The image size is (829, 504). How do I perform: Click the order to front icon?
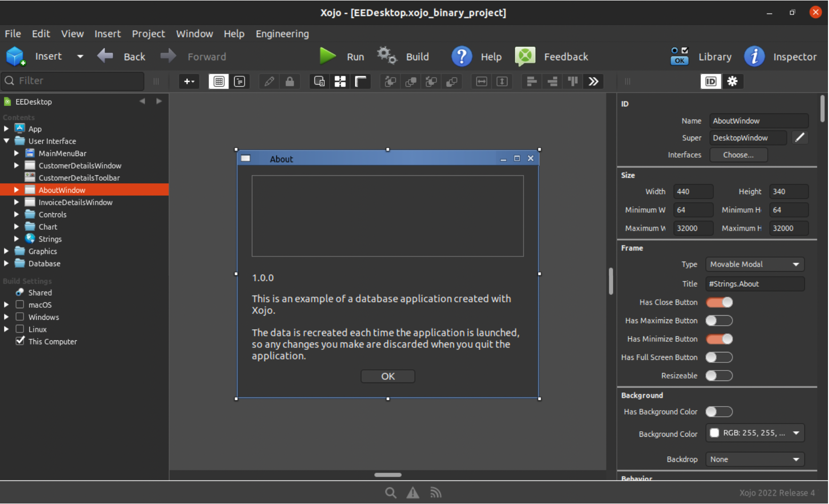pos(411,81)
